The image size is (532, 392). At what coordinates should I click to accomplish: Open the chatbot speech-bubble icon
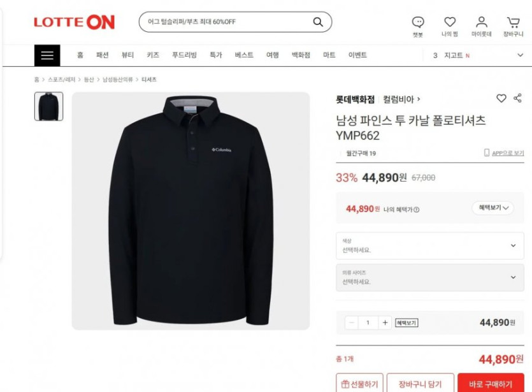pyautogui.click(x=418, y=22)
